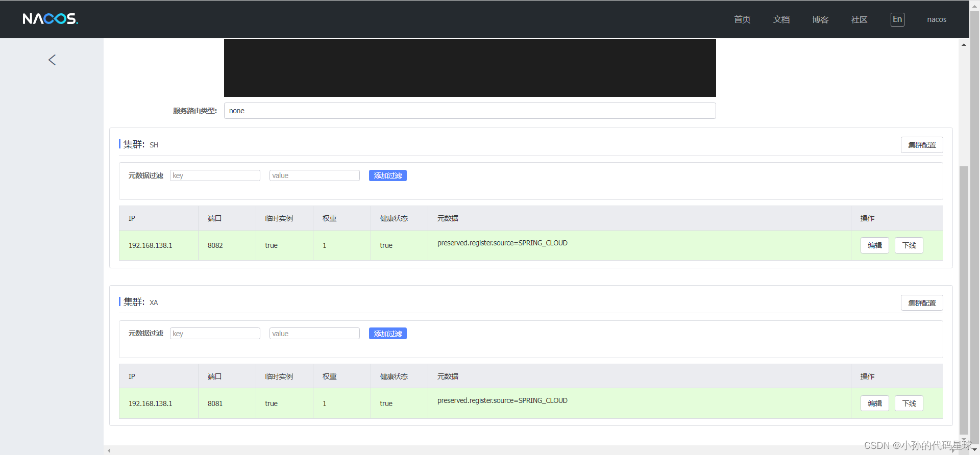The image size is (980, 455).
Task: Switch language with the En icon
Action: tap(897, 19)
